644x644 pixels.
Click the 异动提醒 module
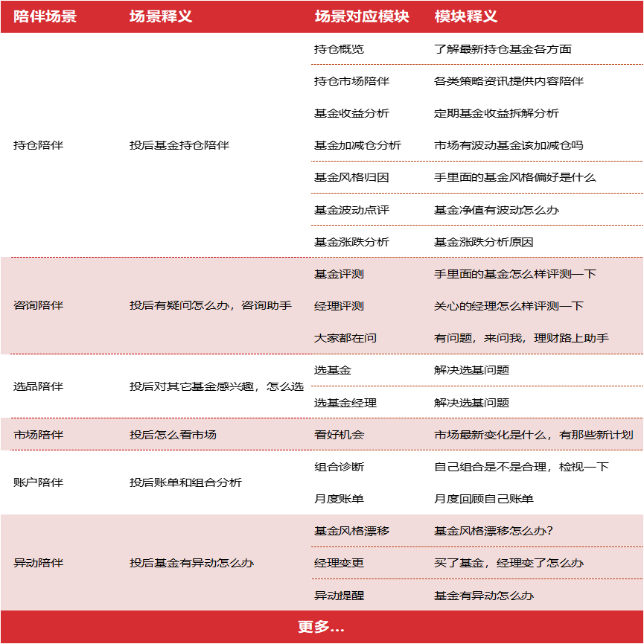pos(339,596)
